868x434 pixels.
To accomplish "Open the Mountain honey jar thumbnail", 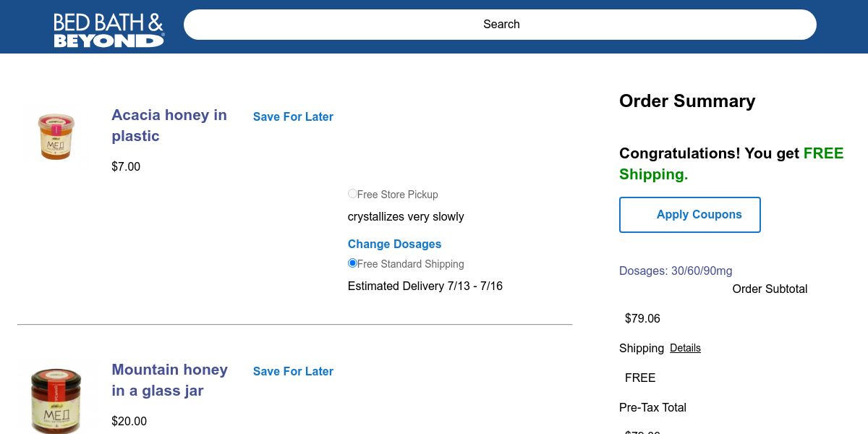I will 56,399.
